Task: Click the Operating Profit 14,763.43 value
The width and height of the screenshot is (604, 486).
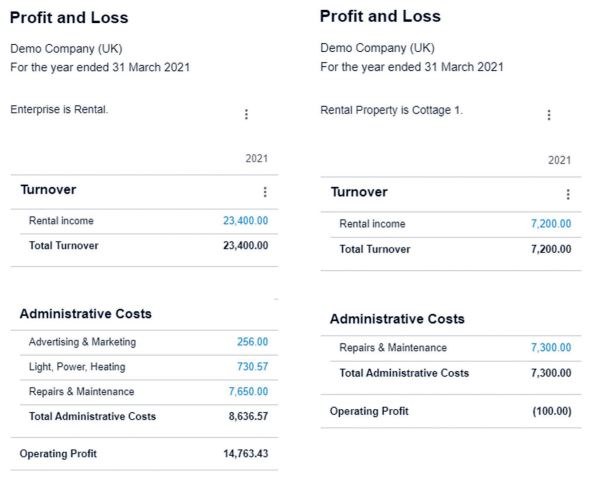Action: pos(245,454)
